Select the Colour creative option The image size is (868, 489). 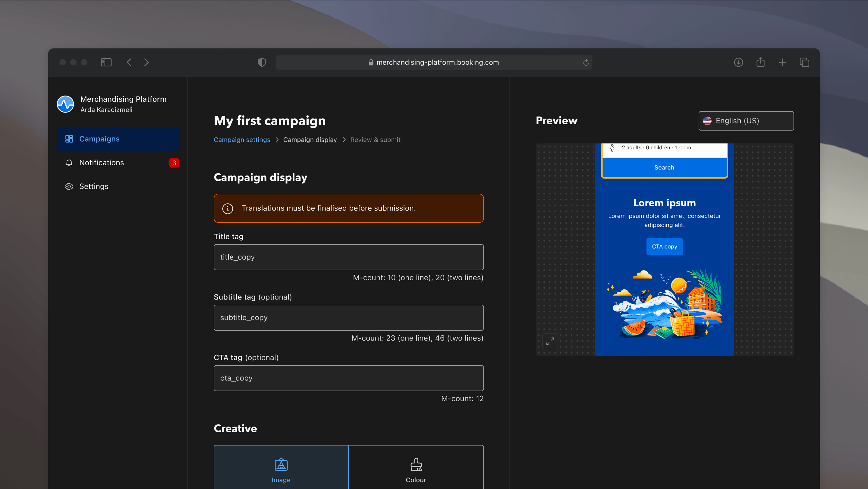pos(416,467)
